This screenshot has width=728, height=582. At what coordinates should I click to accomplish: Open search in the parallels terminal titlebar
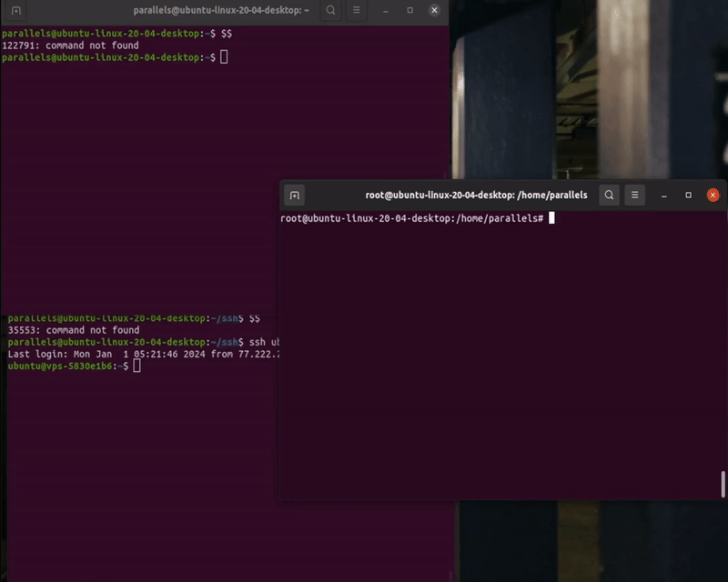[x=329, y=11]
